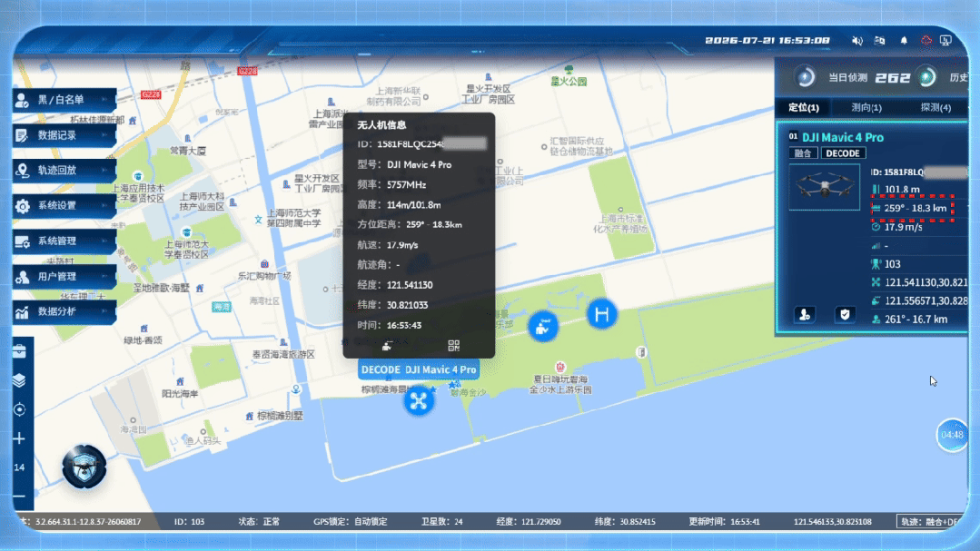
Task: Click the GPS锁定: 自动锁定 status entry
Action: click(351, 522)
